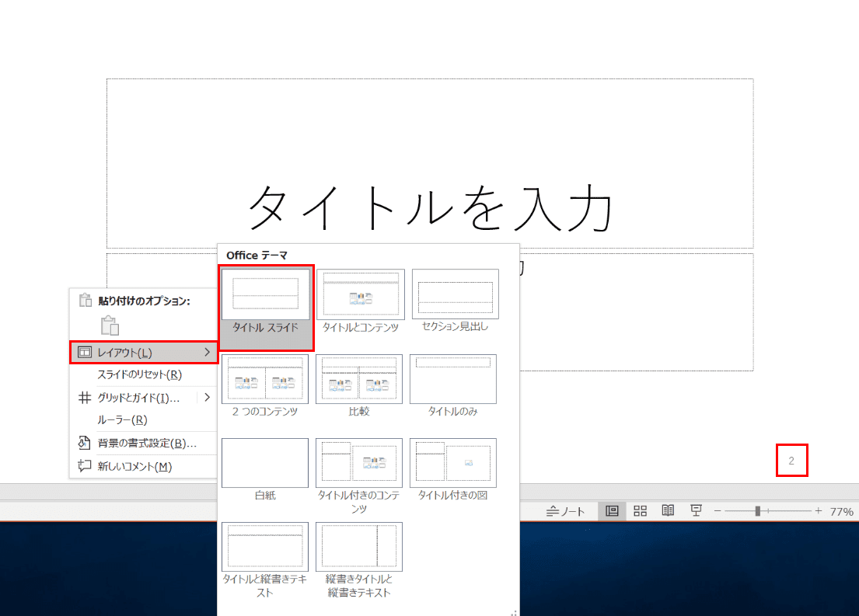Image resolution: width=859 pixels, height=616 pixels.
Task: Open the レイアウト(L) submenu entry
Action: point(144,352)
